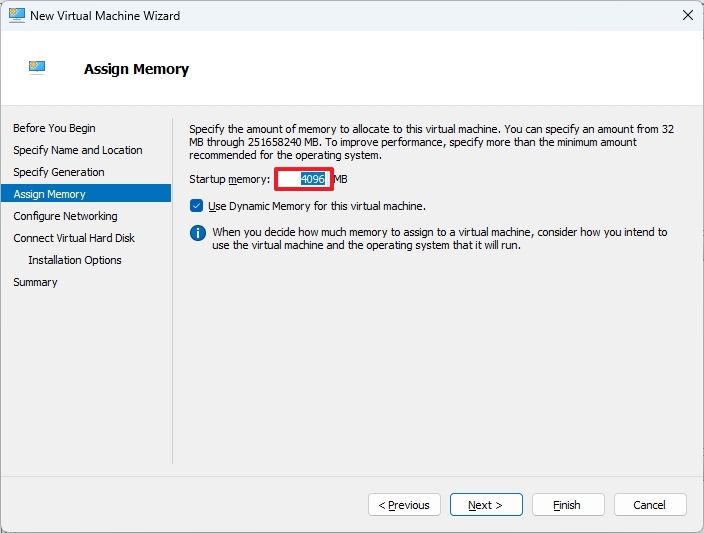Select the highlighted Assign Memory step
The width and height of the screenshot is (704, 533).
pyautogui.click(x=50, y=194)
